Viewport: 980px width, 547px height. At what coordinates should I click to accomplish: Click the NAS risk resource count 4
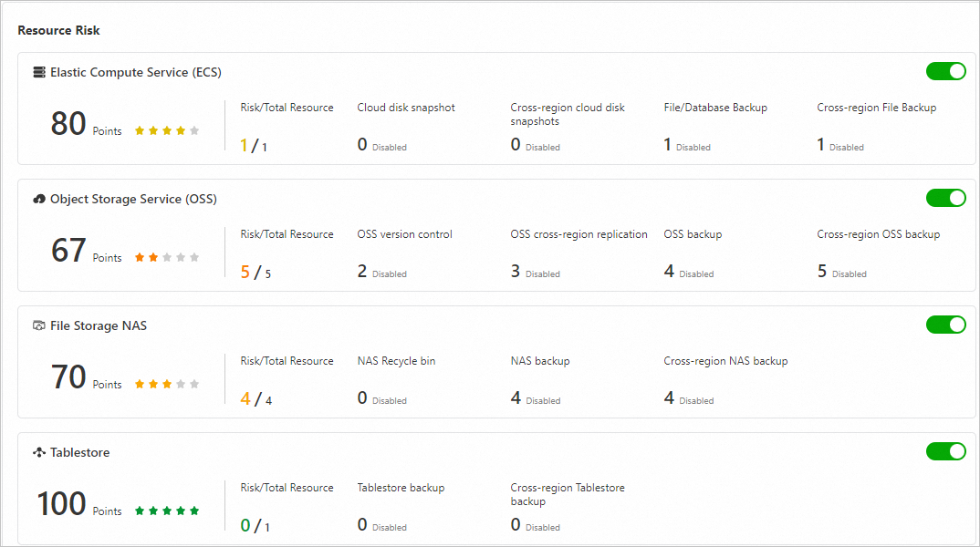245,398
